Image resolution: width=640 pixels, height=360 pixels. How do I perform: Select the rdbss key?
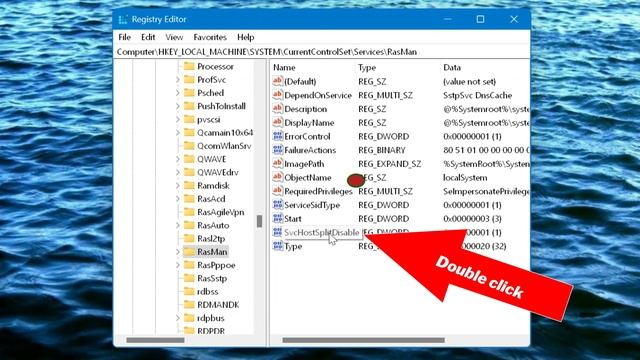click(x=207, y=291)
